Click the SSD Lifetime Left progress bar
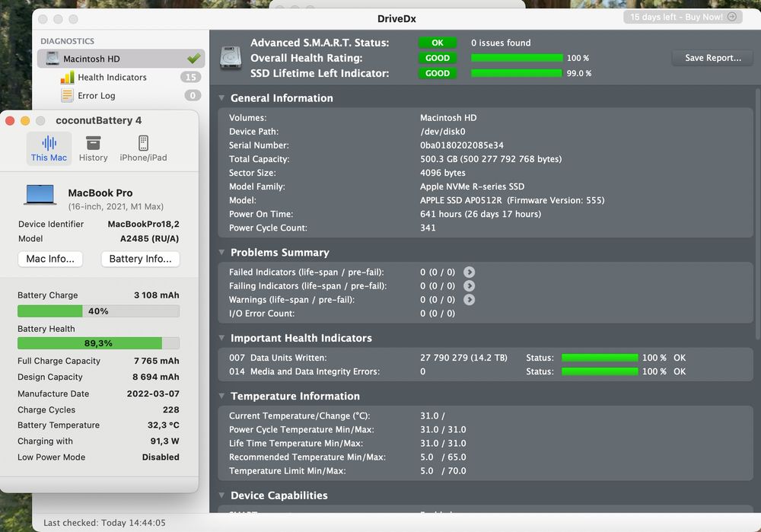 517,73
